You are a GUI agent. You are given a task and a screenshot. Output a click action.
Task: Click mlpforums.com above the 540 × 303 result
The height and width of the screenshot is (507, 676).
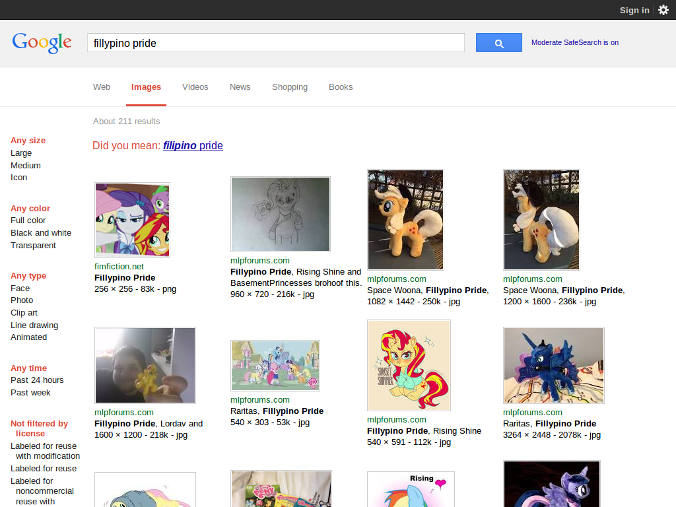(260, 400)
